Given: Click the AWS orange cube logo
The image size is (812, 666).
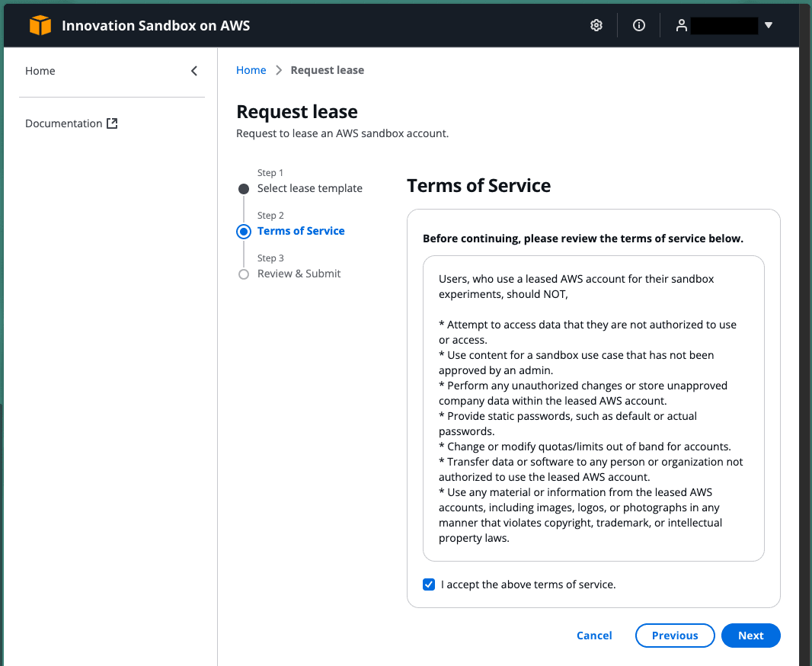Looking at the screenshot, I should click(40, 25).
